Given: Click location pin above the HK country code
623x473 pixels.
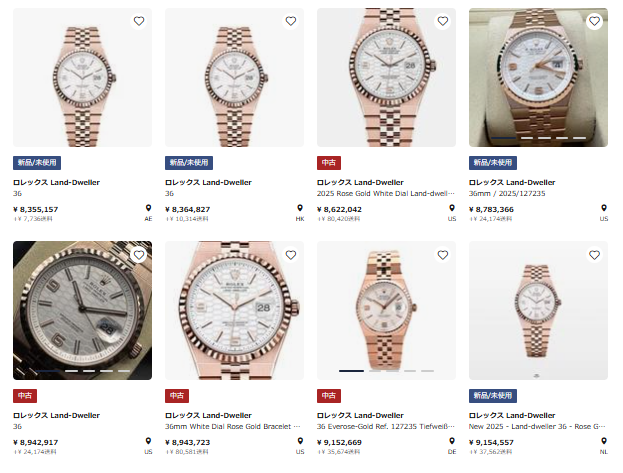Looking at the screenshot, I should [300, 209].
